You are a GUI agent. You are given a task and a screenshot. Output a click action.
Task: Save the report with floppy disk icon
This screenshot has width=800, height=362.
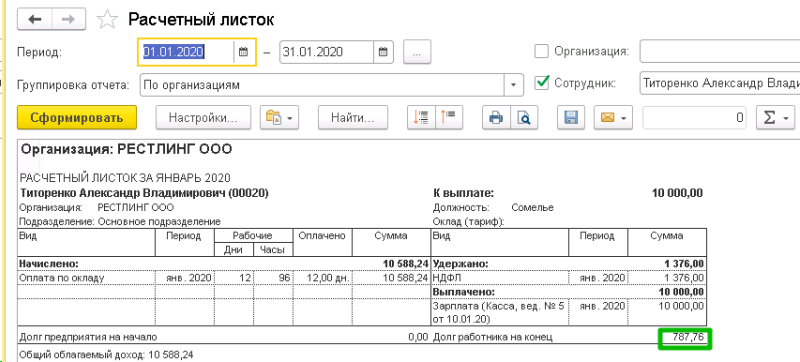(570, 118)
